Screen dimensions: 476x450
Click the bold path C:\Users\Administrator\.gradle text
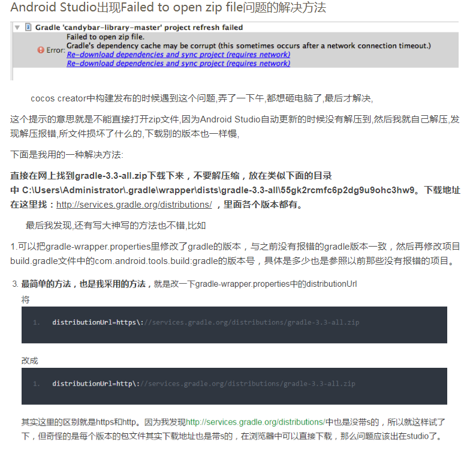point(218,190)
